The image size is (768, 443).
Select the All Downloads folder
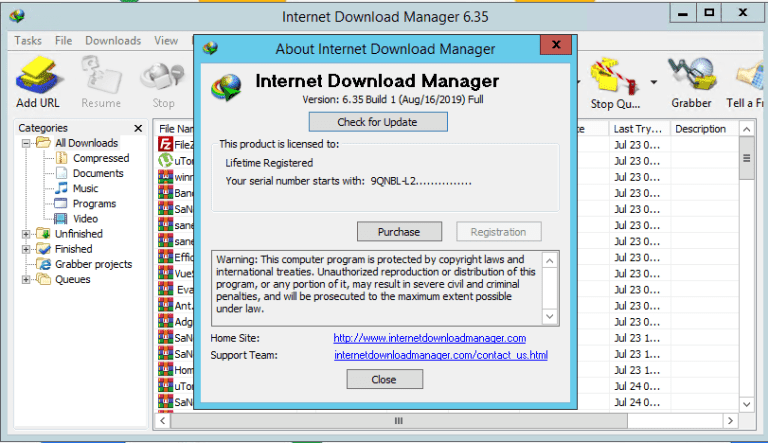pos(86,143)
